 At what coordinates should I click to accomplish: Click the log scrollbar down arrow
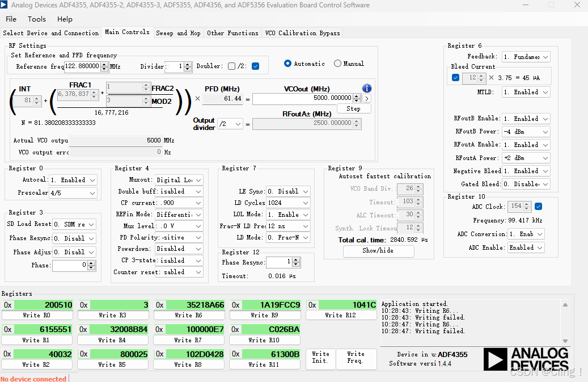tap(565, 341)
